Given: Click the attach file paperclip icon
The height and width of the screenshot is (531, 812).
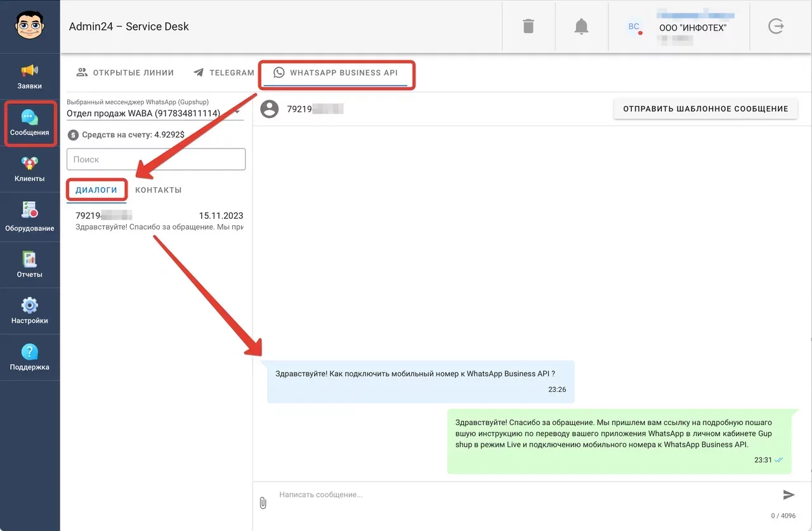Looking at the screenshot, I should pyautogui.click(x=263, y=502).
